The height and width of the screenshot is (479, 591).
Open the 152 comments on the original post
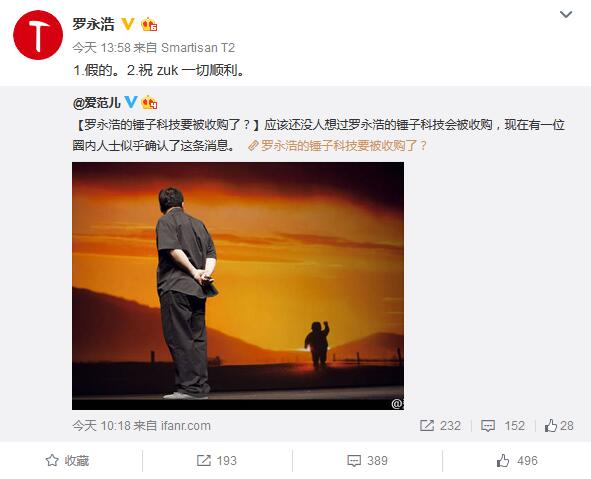(503, 426)
